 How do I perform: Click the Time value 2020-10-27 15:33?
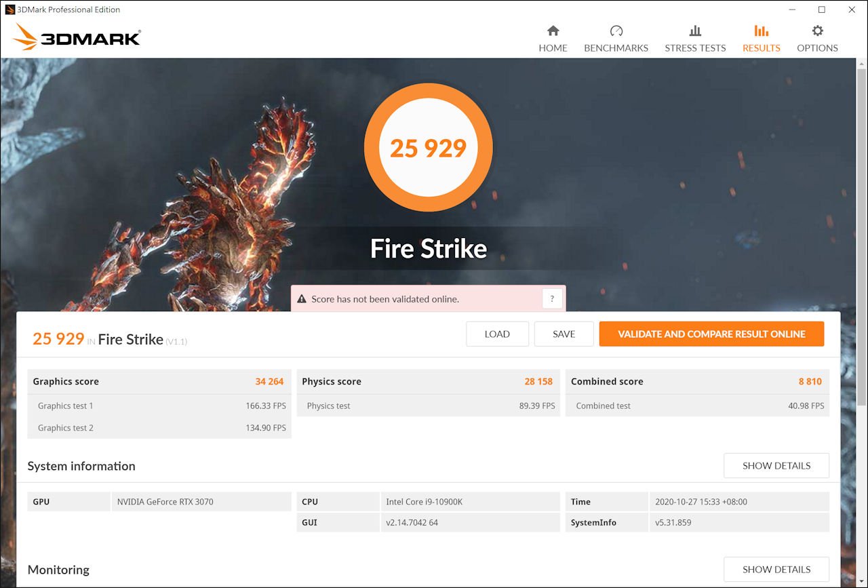tap(701, 502)
